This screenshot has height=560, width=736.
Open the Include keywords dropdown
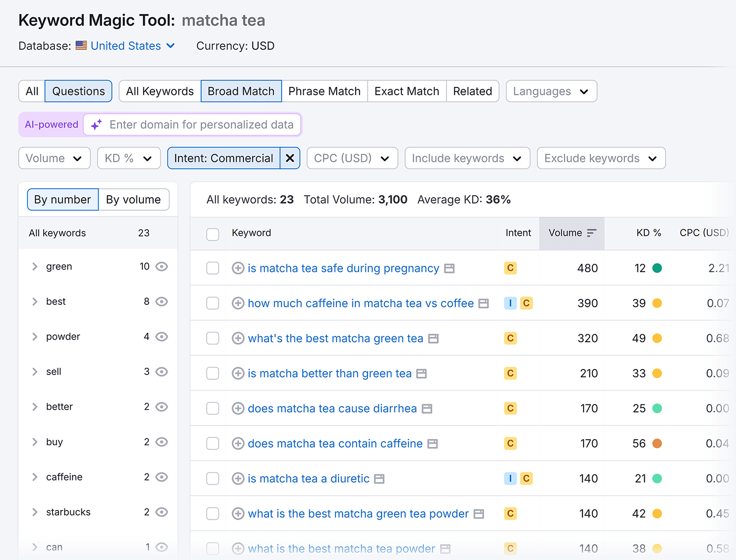(468, 158)
